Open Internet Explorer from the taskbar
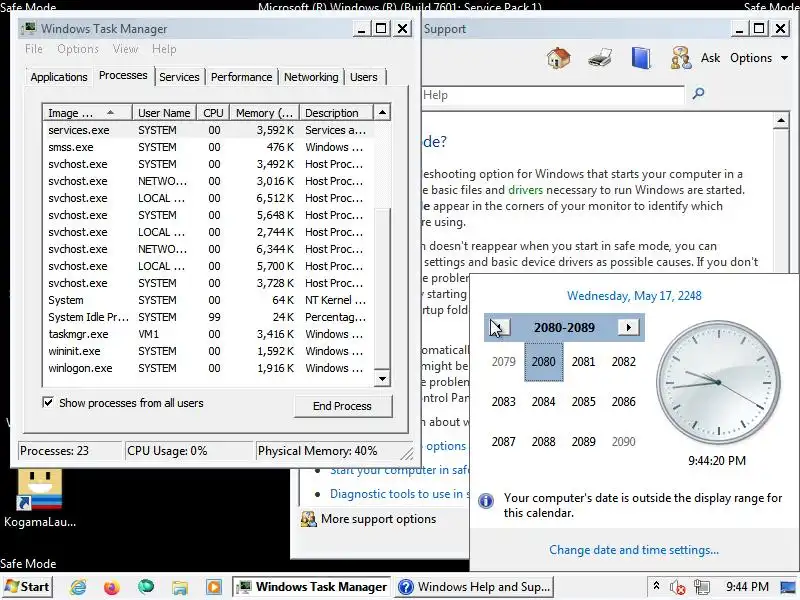Screen dimensions: 800x600 click(78, 587)
